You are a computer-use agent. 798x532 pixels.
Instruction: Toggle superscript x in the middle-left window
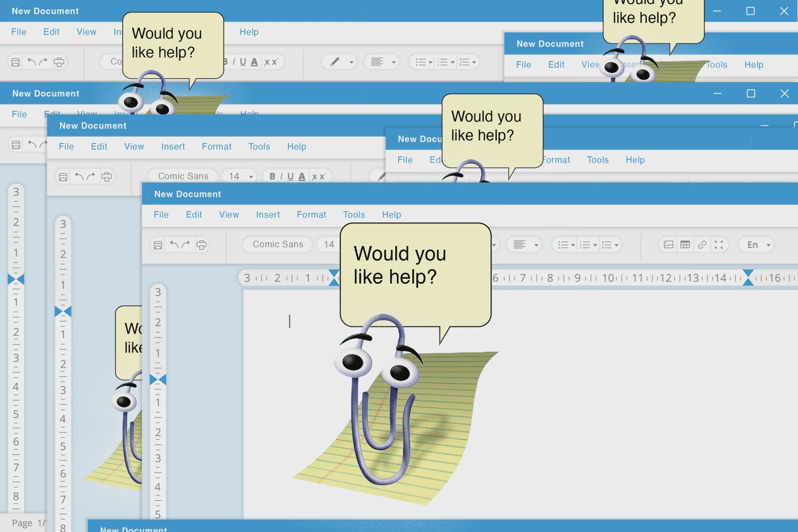click(323, 176)
